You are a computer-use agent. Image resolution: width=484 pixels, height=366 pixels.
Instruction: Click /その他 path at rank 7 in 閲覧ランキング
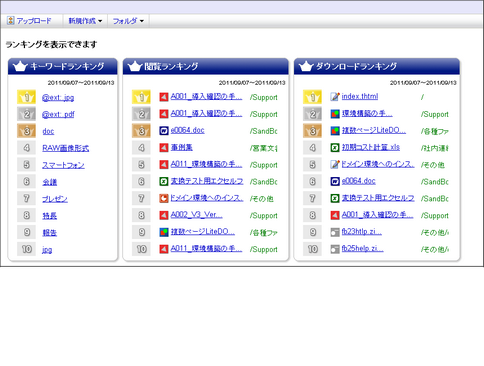pos(262,199)
